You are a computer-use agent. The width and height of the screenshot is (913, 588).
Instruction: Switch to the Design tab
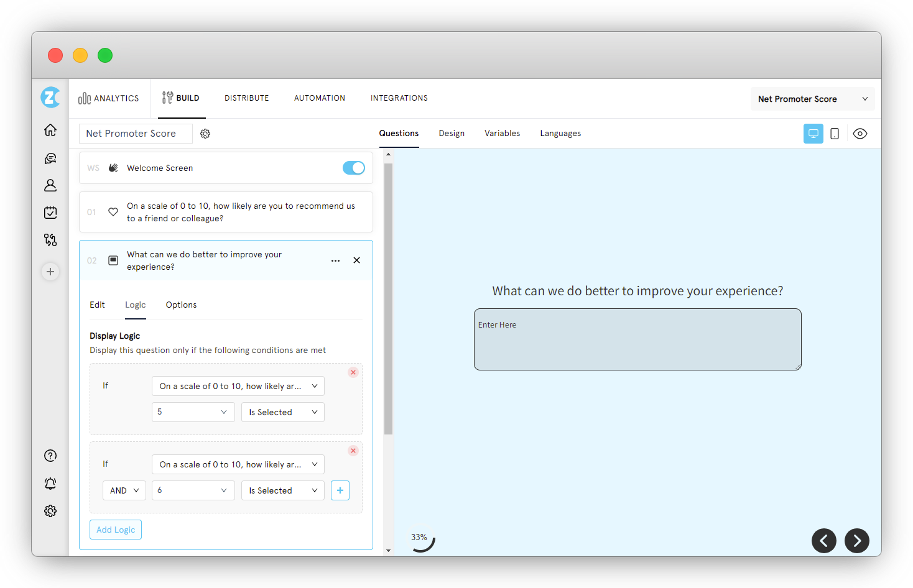[x=452, y=133]
